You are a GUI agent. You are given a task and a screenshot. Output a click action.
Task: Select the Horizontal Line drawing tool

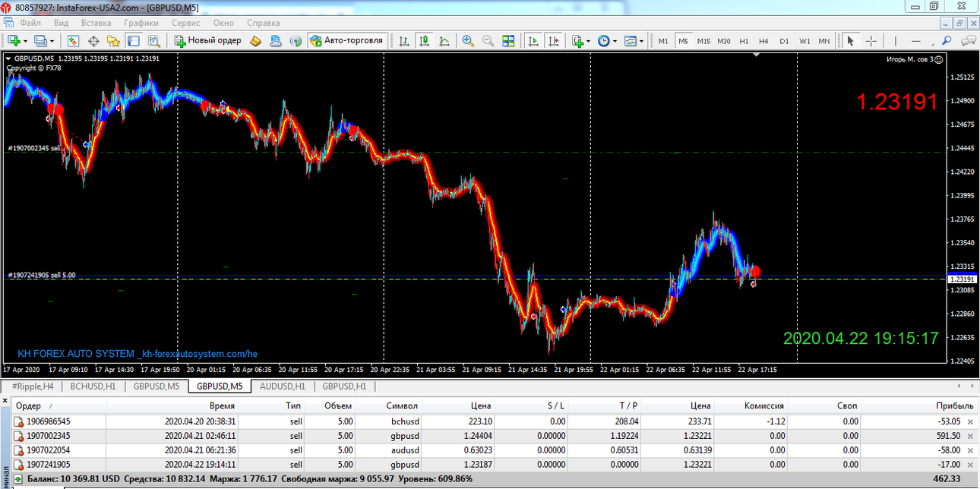916,41
